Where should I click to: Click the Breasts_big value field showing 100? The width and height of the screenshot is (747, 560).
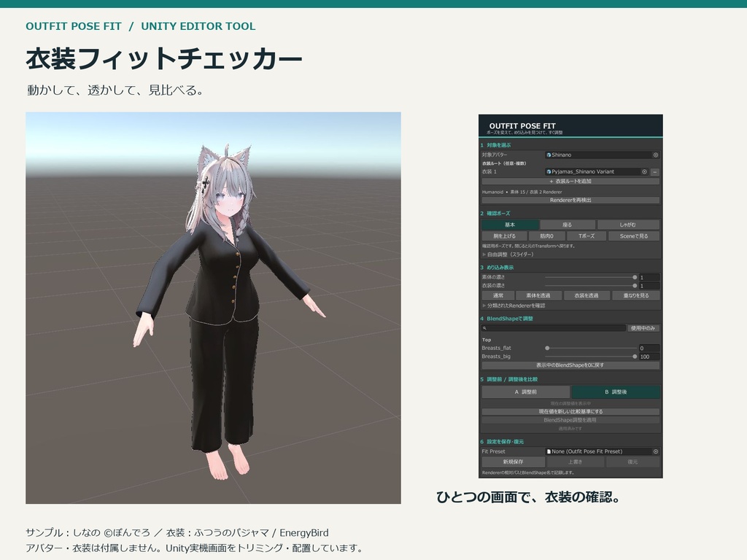pyautogui.click(x=649, y=357)
